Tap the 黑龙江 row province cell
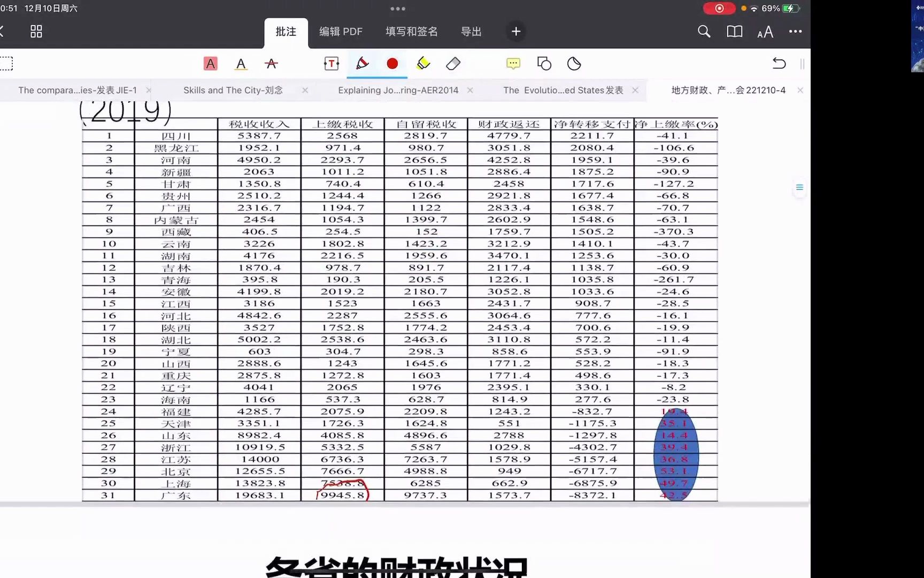 [x=176, y=148]
